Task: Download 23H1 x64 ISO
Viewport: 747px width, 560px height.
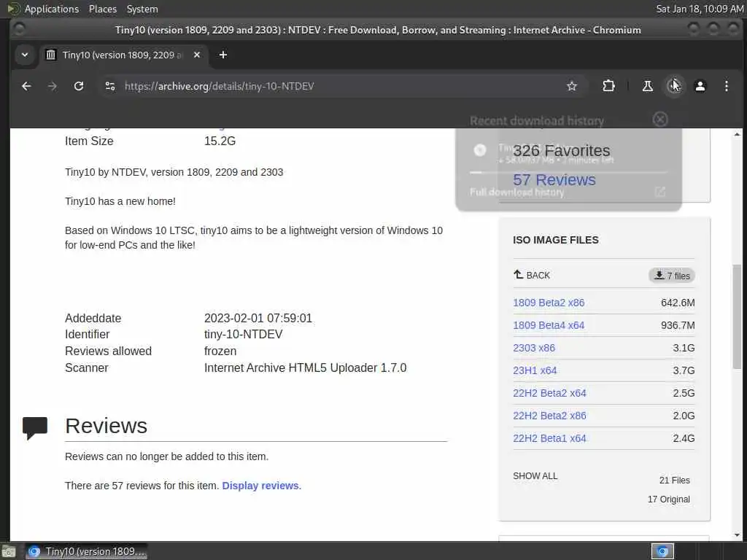Action: (535, 370)
